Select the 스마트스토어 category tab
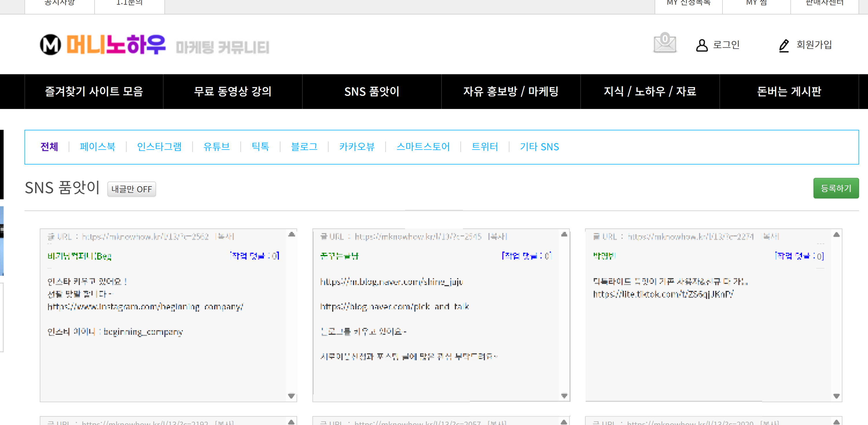Image resolution: width=868 pixels, height=425 pixels. coord(423,147)
